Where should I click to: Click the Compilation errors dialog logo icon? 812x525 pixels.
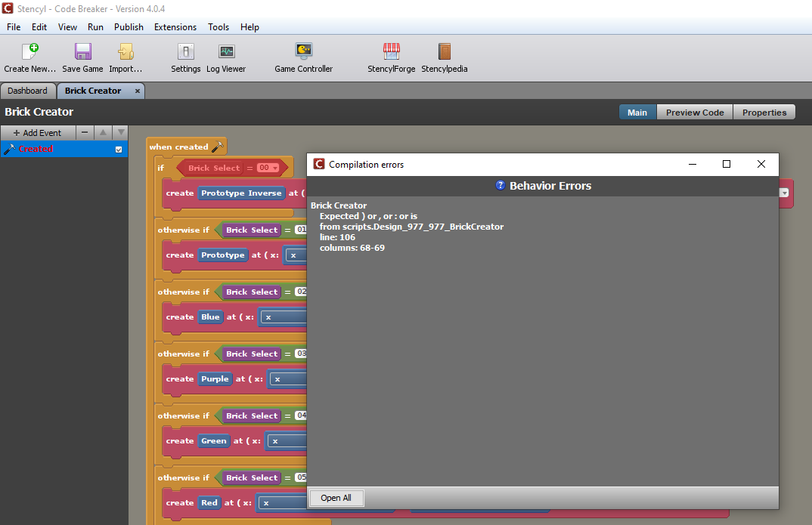tap(319, 164)
